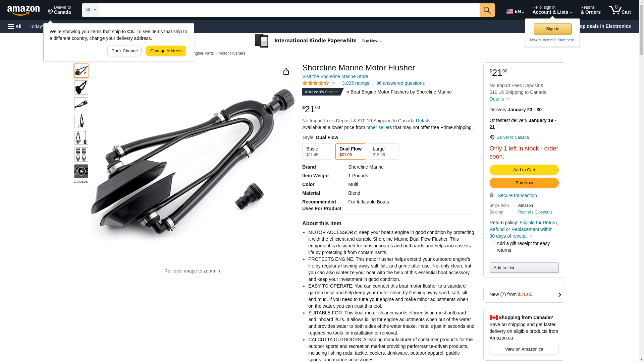Screen dimensions: 644x362
Task: Select the second product image thumbnail
Action: pos(81,87)
